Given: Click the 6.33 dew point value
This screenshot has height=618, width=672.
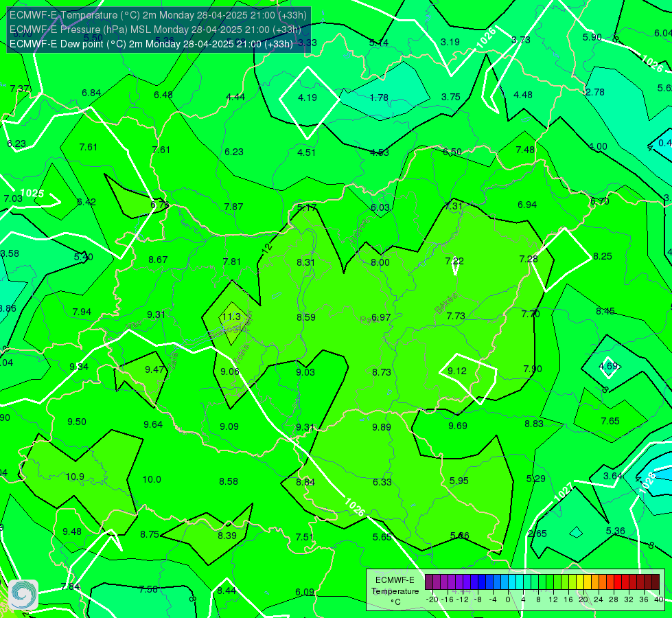Looking at the screenshot, I should tap(382, 481).
